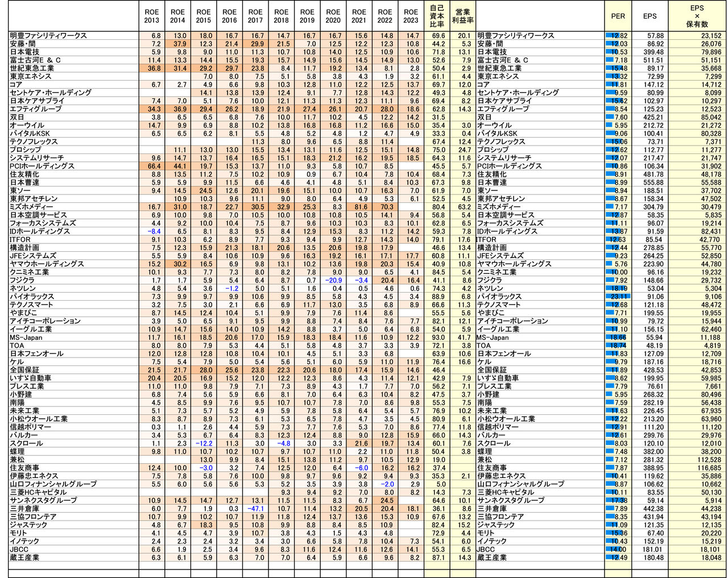The height and width of the screenshot is (578, 728).
Task: Select 営業利益率 value 63.2 for ミズホメディー
Action: [464, 207]
